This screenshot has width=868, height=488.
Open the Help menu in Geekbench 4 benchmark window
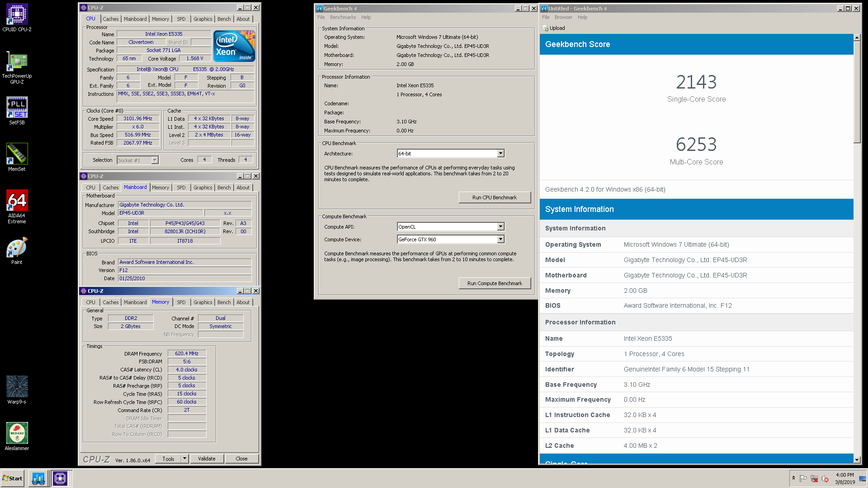(366, 17)
